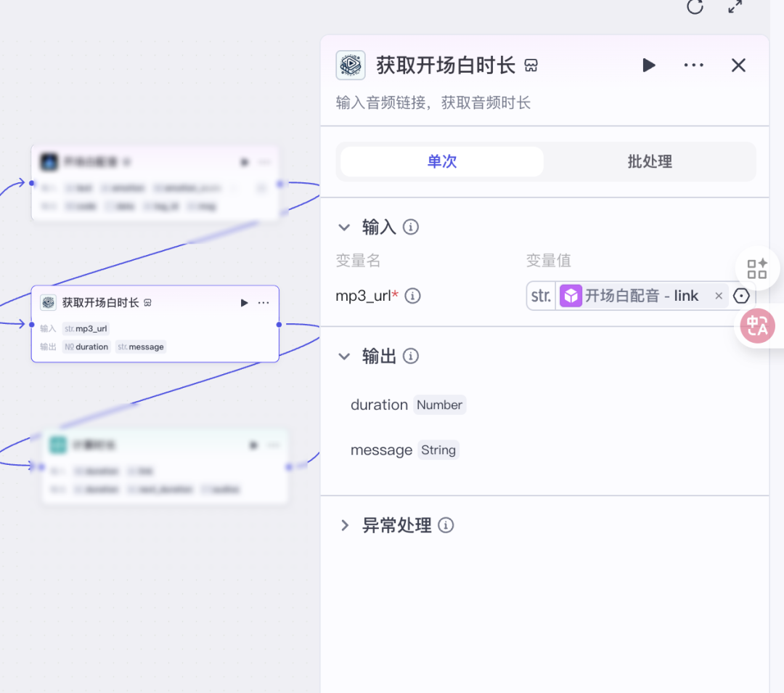784x693 pixels.
Task: Click the 变量名 column header
Action: (x=358, y=261)
